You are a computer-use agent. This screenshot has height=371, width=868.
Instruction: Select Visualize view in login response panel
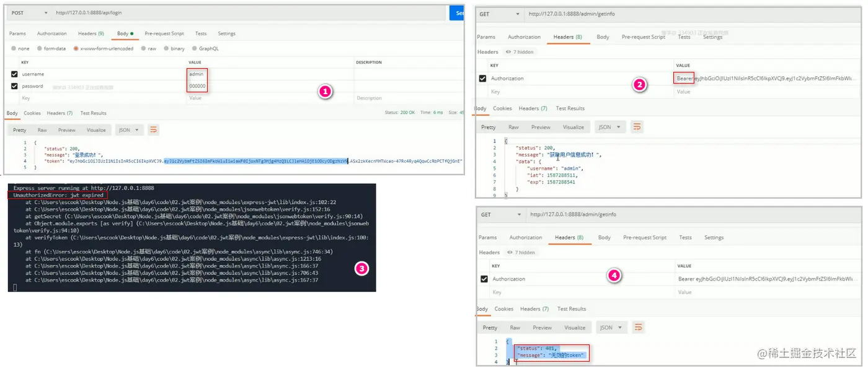pyautogui.click(x=96, y=130)
